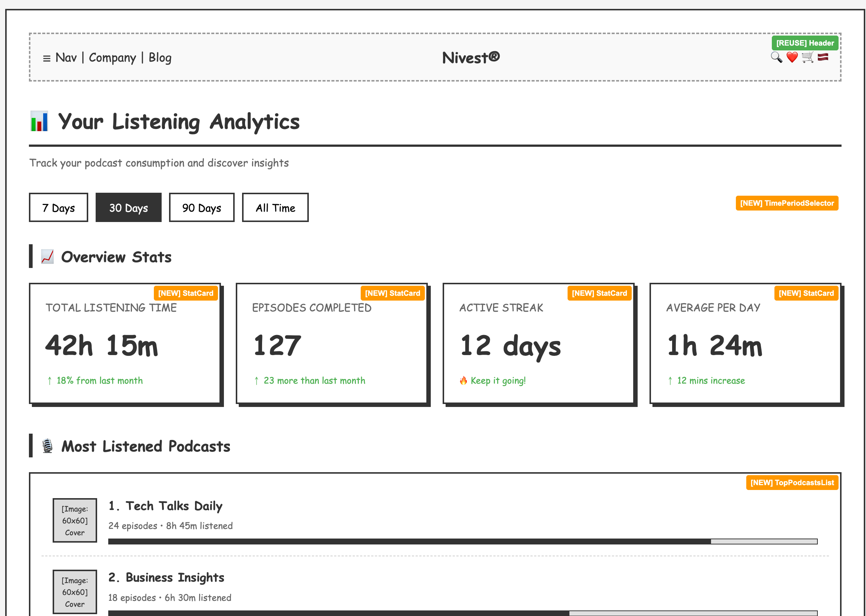
Task: Click Tech Talks Daily progress bar
Action: [462, 541]
